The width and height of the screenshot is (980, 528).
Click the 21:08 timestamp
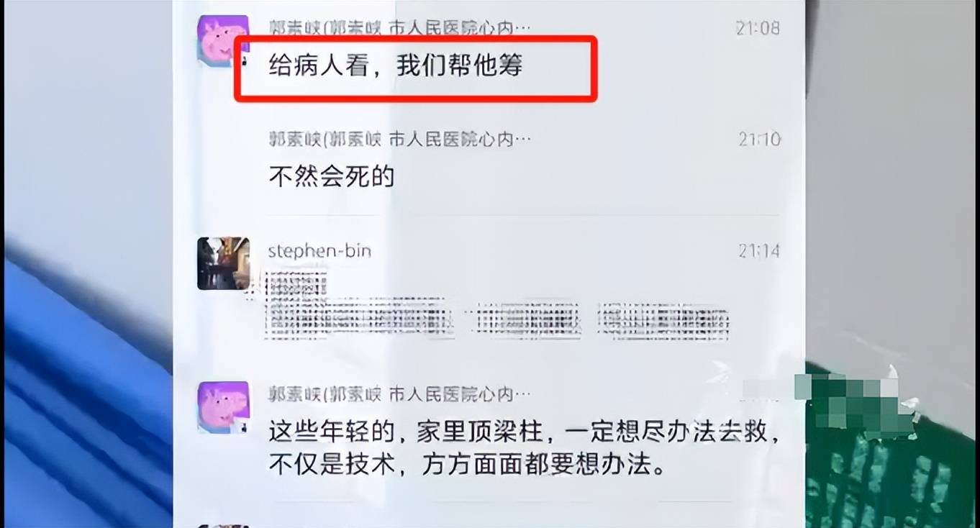758,28
